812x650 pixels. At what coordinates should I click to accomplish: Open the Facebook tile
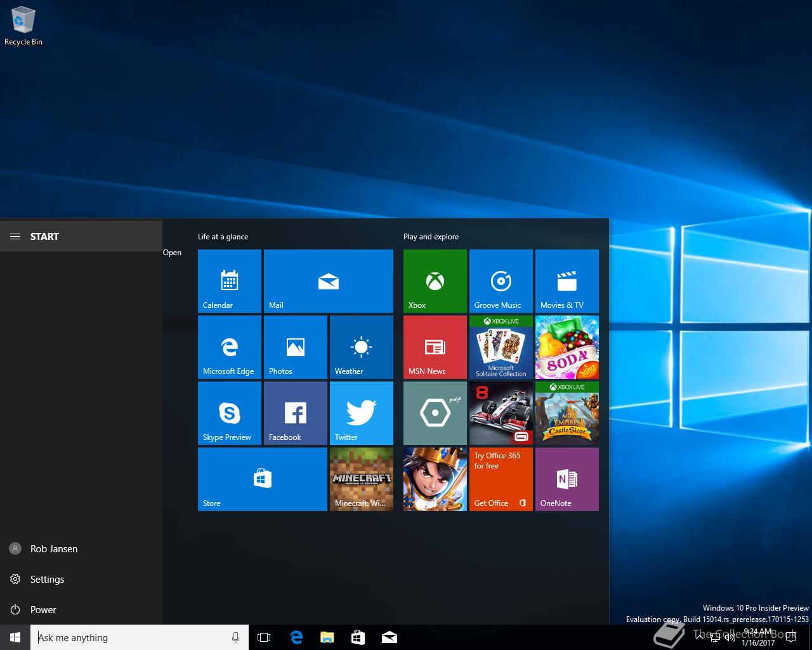295,413
